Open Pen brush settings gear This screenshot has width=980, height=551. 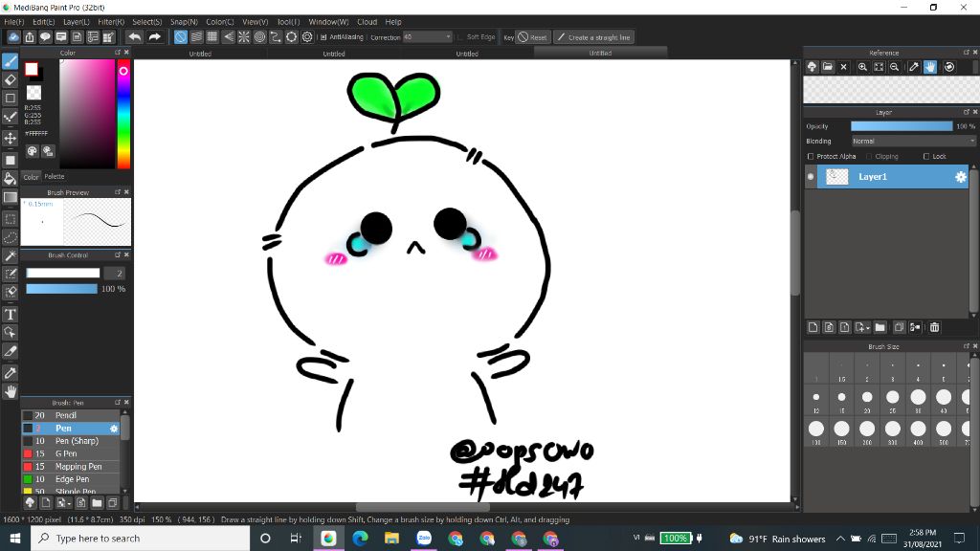(x=114, y=429)
